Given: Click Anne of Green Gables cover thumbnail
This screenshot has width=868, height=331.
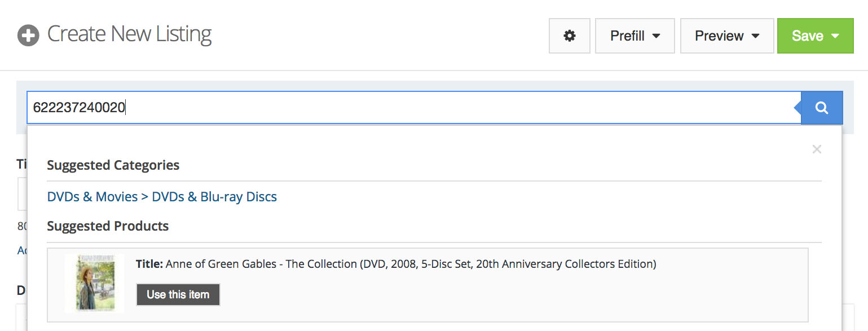Looking at the screenshot, I should click(x=94, y=283).
